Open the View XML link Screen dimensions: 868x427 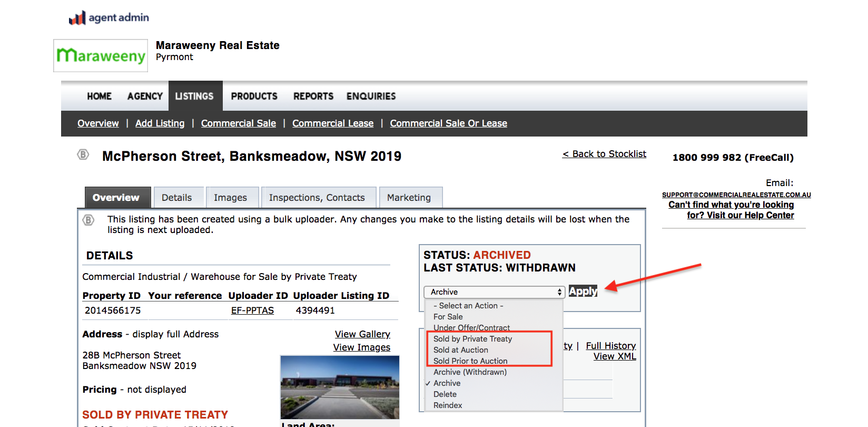615,356
